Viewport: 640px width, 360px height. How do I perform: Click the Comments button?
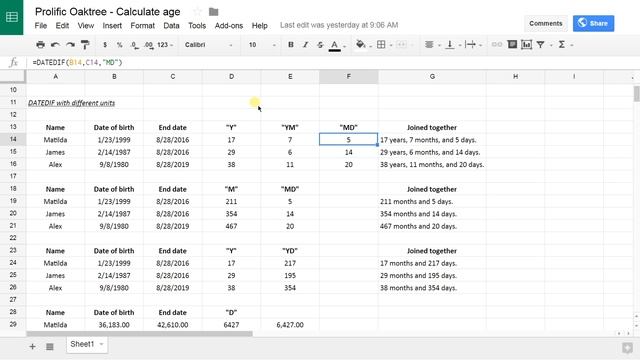point(546,24)
